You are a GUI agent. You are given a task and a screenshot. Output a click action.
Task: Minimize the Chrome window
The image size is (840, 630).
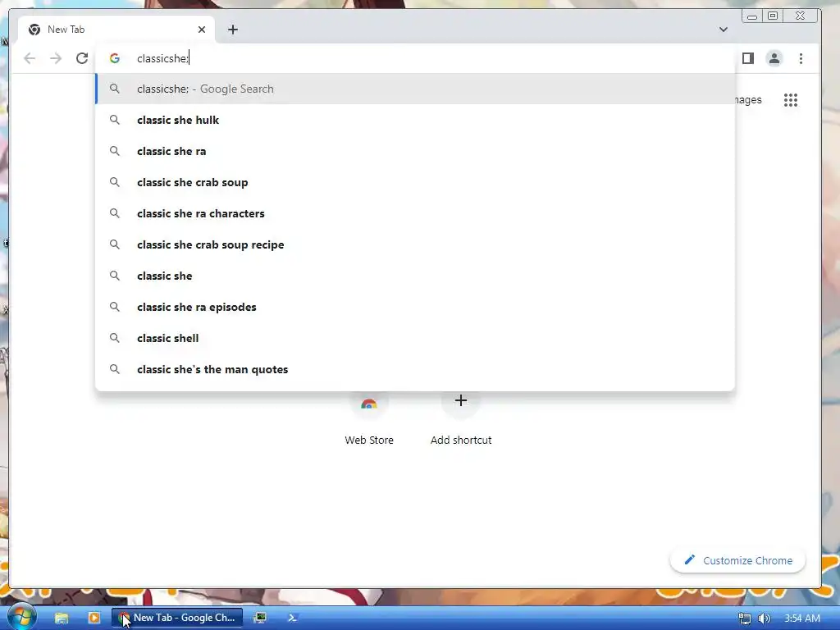pyautogui.click(x=752, y=16)
